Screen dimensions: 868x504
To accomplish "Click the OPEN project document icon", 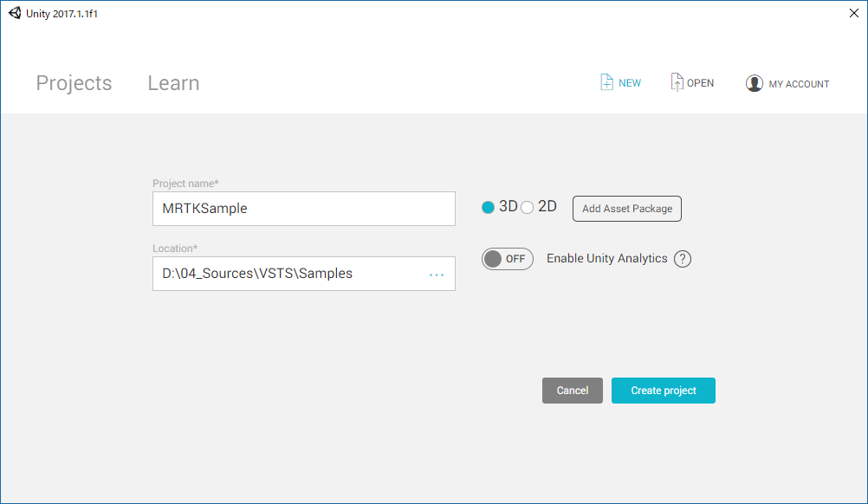I will tap(677, 82).
